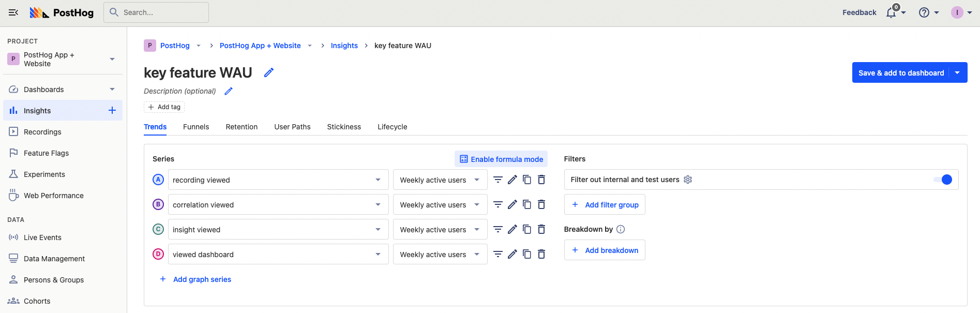Switch to the Funnels tab
The width and height of the screenshot is (980, 313).
pyautogui.click(x=196, y=127)
